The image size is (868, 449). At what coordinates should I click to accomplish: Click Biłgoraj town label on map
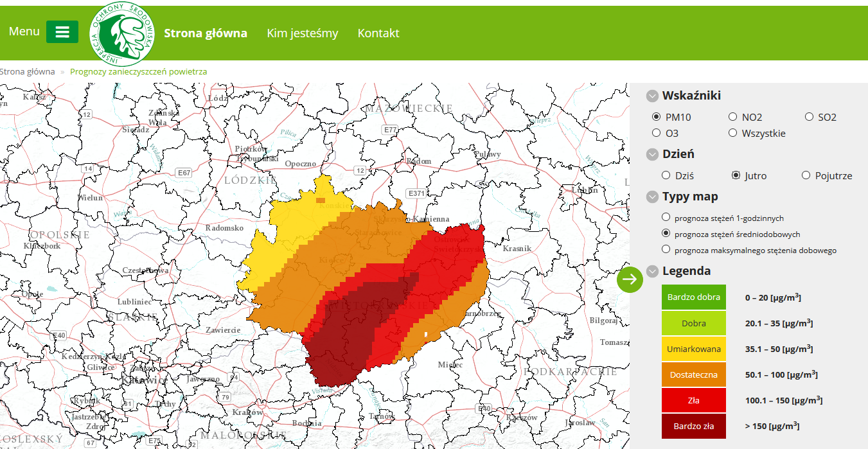tap(603, 320)
